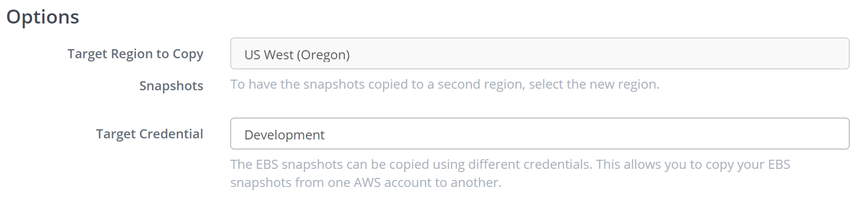Click the Options section heading
The width and height of the screenshot is (868, 203).
click(43, 17)
